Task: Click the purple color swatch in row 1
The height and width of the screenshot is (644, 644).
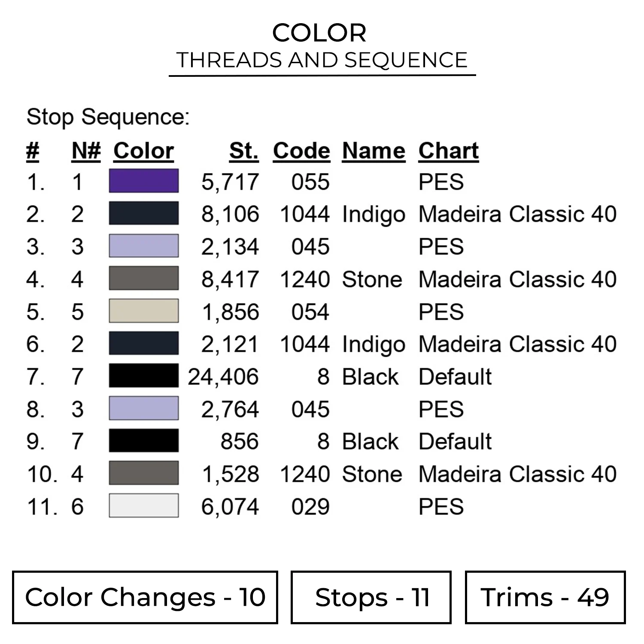Action: (143, 181)
